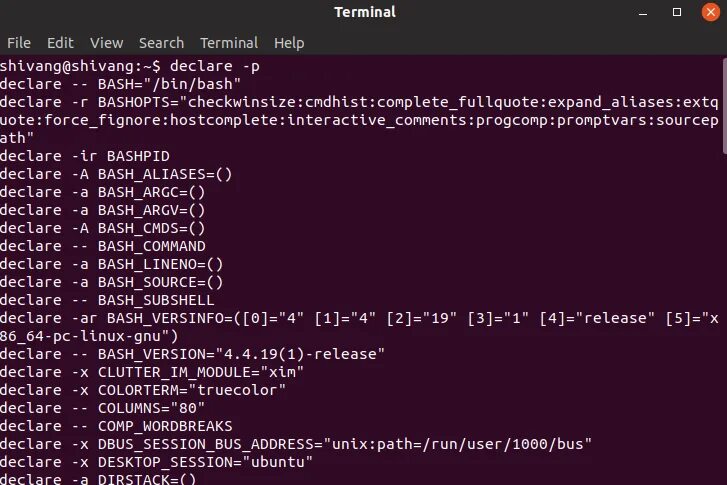This screenshot has height=485, width=727.
Task: Click the Terminal title bar text
Action: (x=364, y=12)
